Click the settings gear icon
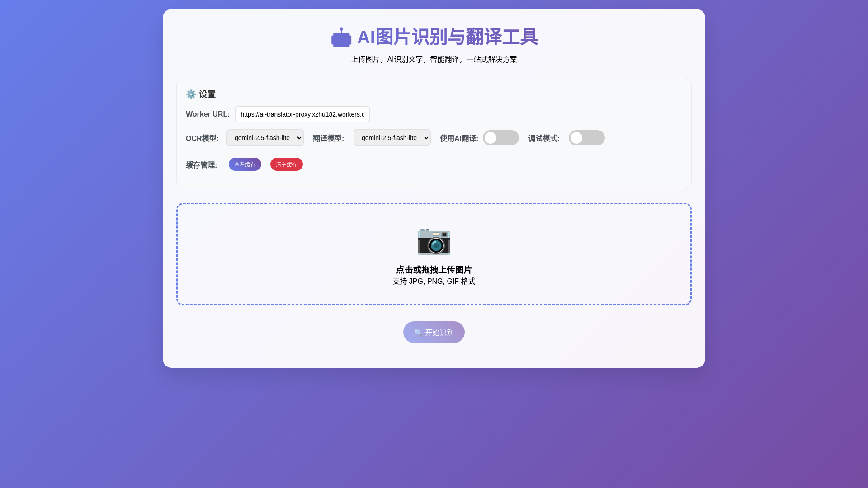Screen dimensions: 868x488 [x=191, y=94]
